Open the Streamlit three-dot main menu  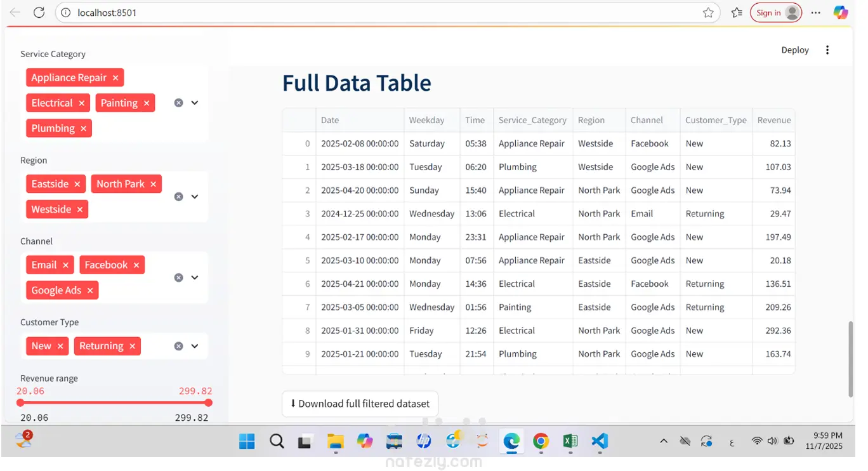(x=827, y=50)
